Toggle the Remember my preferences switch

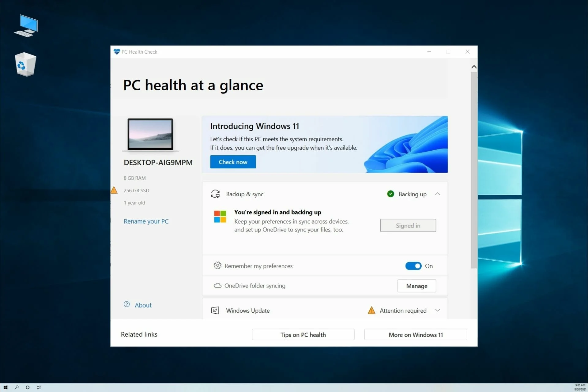coord(413,266)
